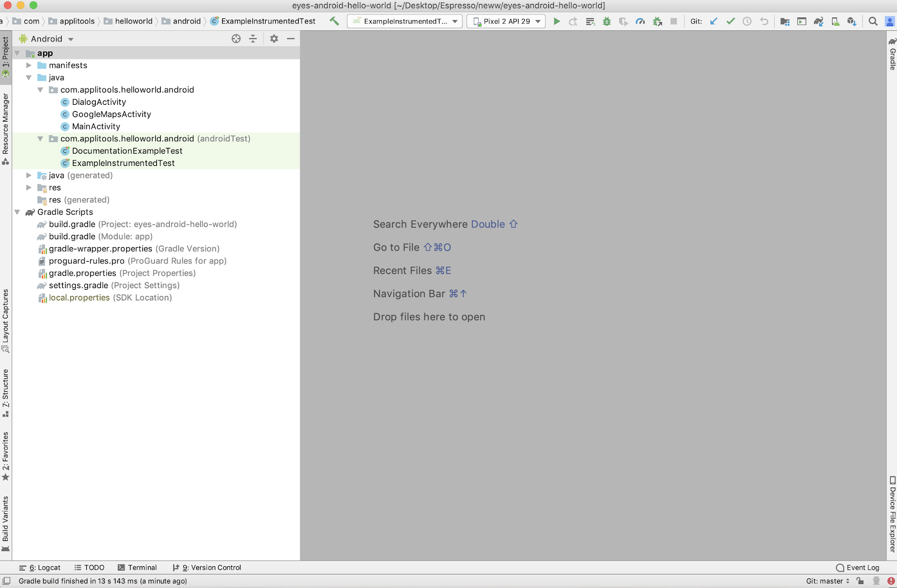Open the Terminal tab
The image size is (897, 588).
tap(137, 567)
